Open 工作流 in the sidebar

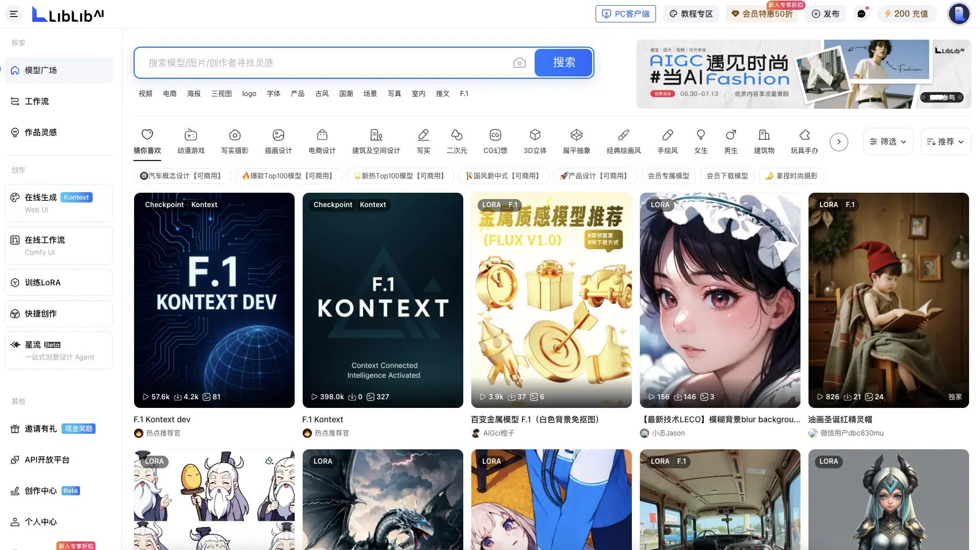point(59,101)
